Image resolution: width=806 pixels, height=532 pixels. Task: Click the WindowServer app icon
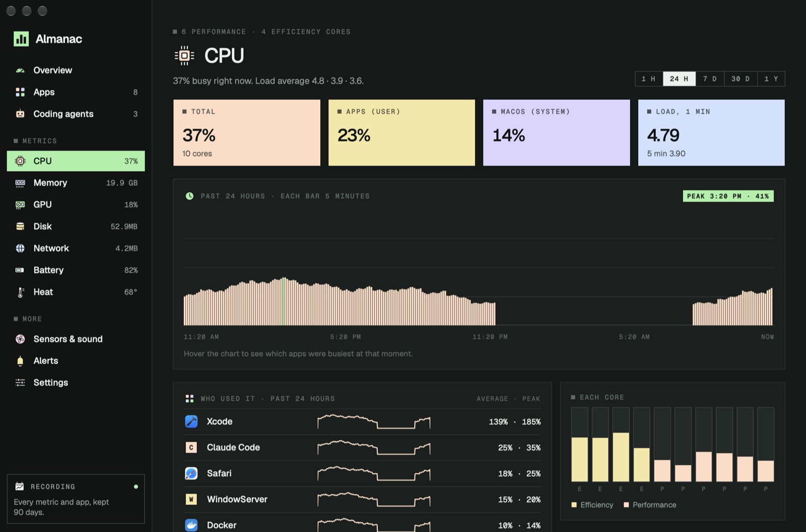click(191, 499)
